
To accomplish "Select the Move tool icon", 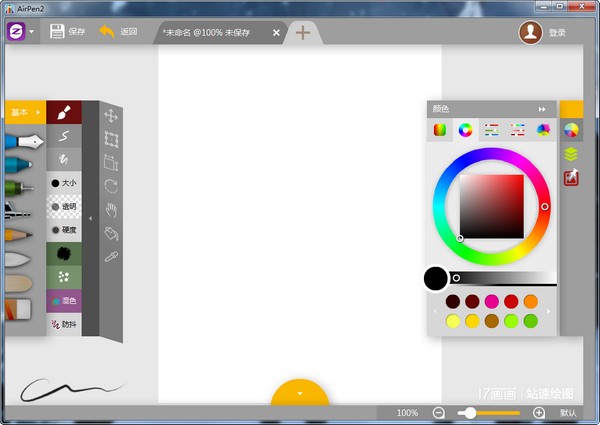I will point(111,116).
